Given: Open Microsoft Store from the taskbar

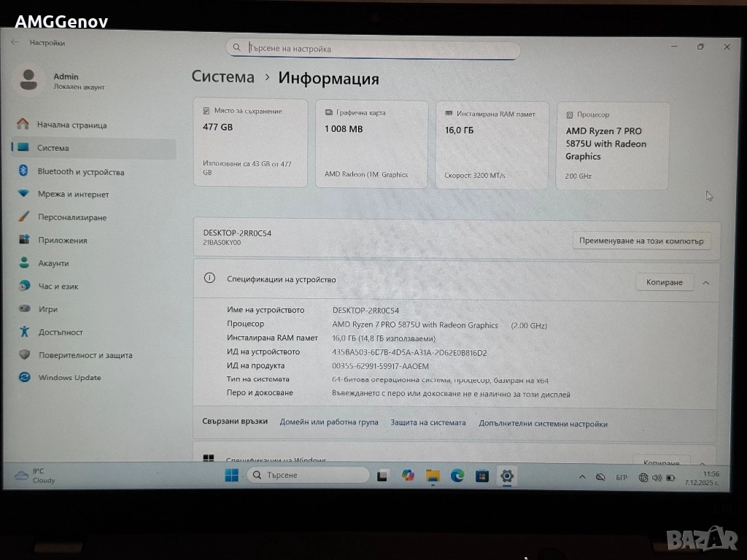Looking at the screenshot, I should coord(481,476).
